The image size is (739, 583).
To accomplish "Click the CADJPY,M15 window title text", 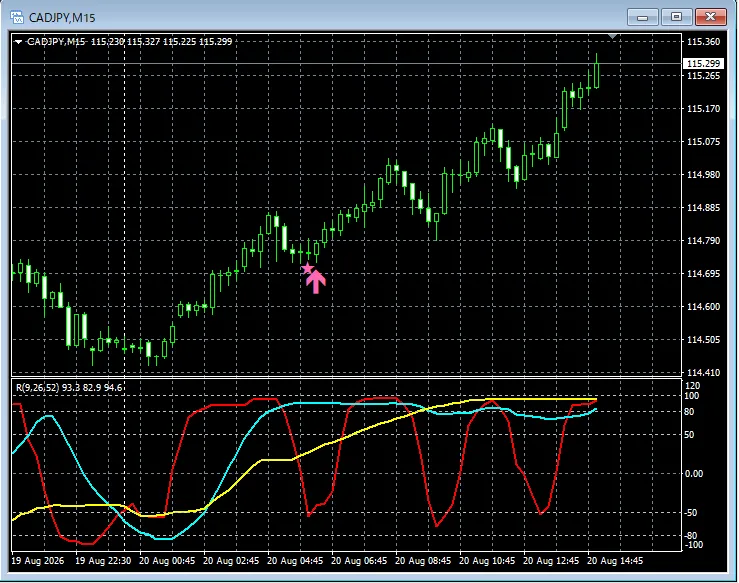I will (x=62, y=18).
